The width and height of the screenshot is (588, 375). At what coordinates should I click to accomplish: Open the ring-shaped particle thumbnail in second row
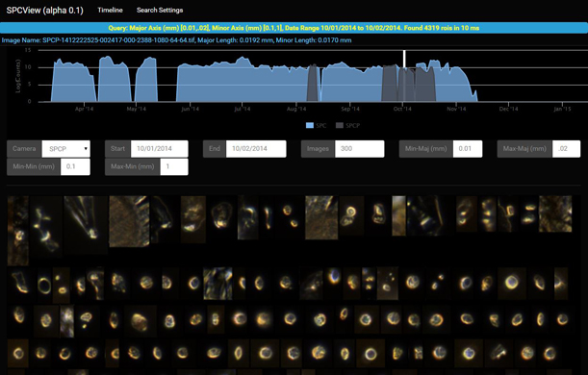point(44,286)
